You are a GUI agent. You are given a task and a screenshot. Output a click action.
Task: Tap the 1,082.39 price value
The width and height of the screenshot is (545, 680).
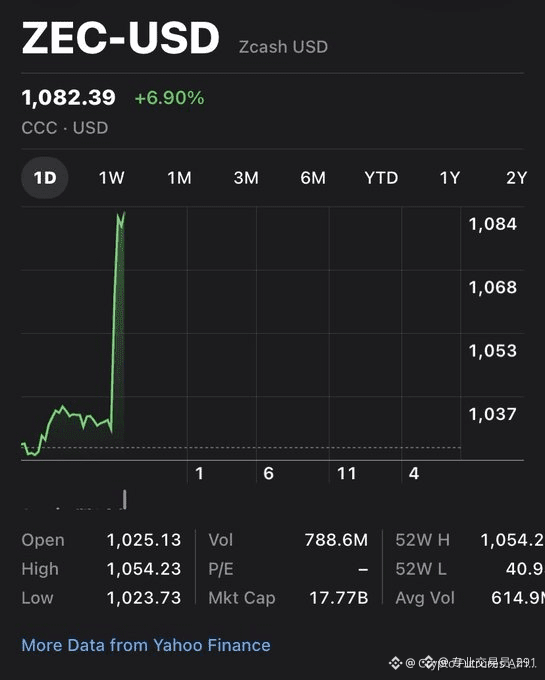(69, 98)
